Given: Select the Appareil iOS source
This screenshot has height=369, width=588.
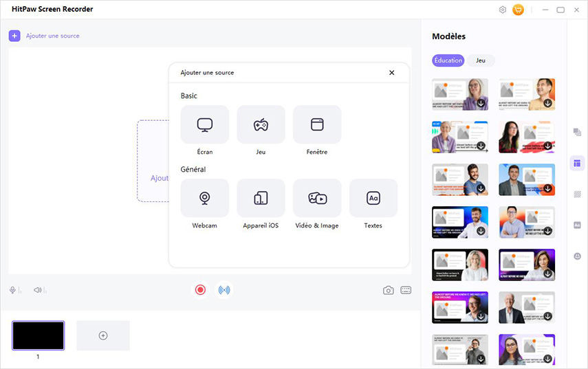Looking at the screenshot, I should (x=261, y=199).
